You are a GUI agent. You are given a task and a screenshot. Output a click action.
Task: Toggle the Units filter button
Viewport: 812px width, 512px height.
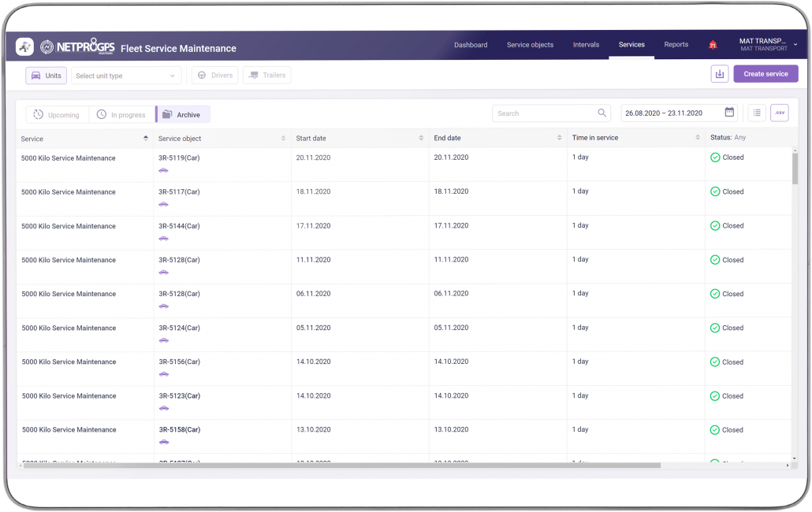(x=46, y=76)
